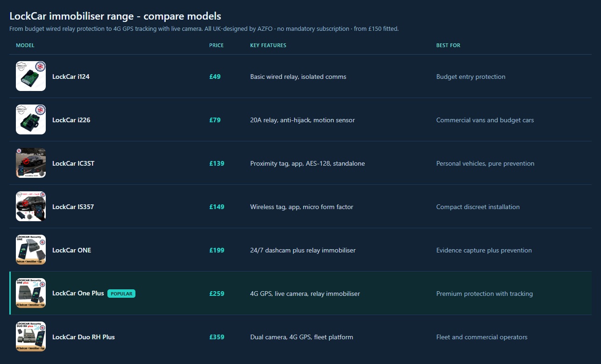Click the BEST FOR column header
This screenshot has height=364, width=601.
click(x=448, y=45)
